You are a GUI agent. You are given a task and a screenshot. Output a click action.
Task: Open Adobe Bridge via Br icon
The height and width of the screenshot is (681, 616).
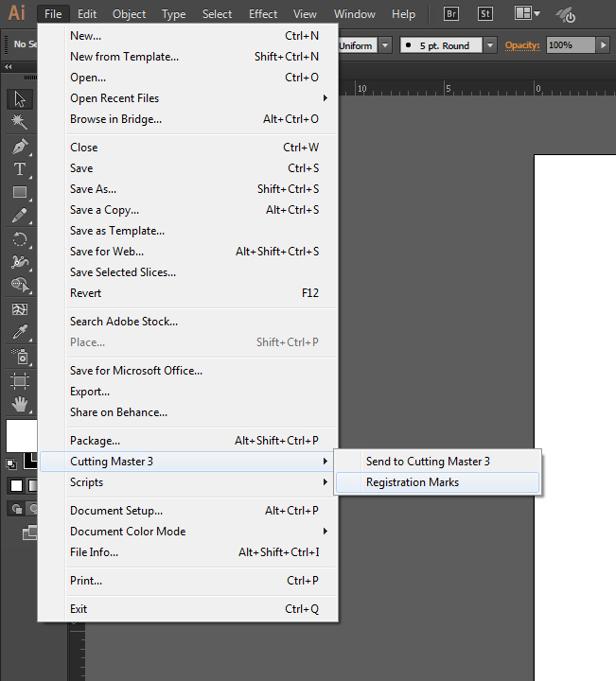pyautogui.click(x=452, y=14)
